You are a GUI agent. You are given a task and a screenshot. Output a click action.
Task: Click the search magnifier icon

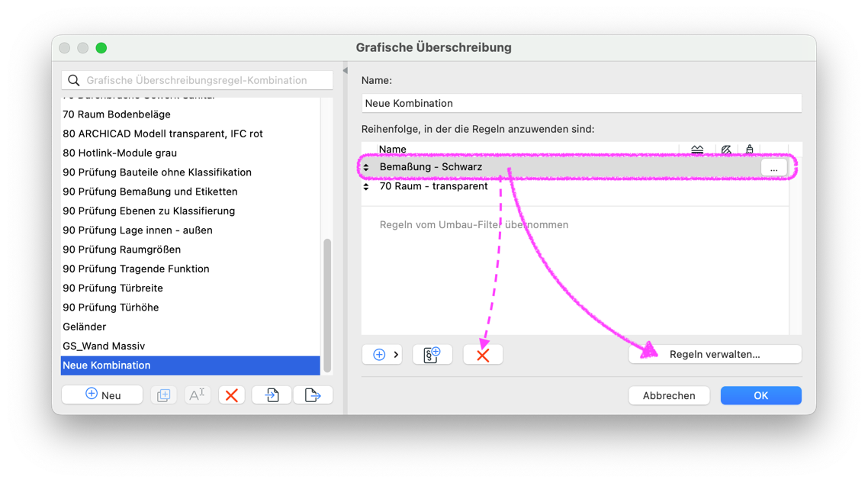pyautogui.click(x=74, y=80)
